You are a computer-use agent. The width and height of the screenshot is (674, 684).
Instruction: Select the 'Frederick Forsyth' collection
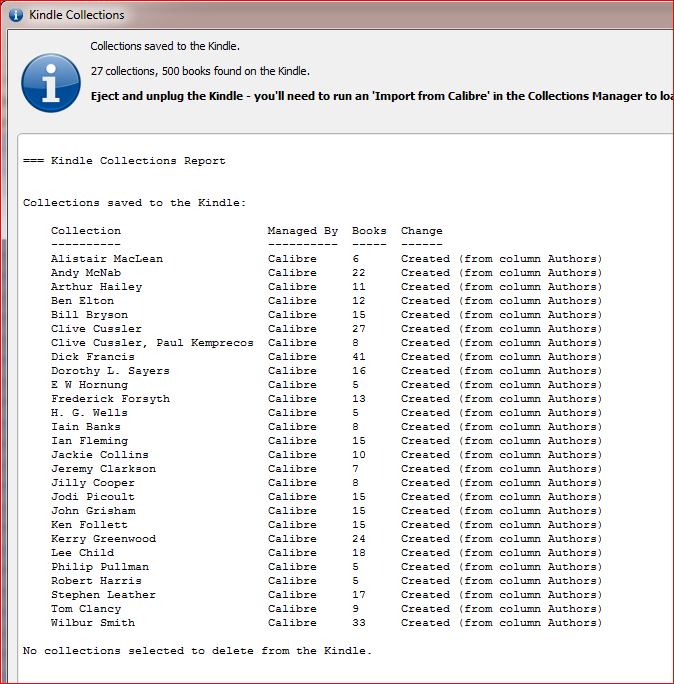110,398
